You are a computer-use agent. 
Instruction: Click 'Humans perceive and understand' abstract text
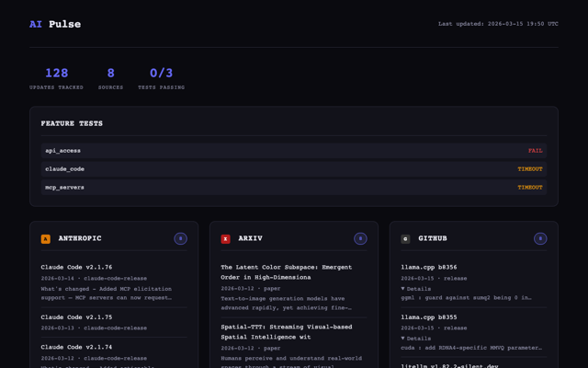(291, 362)
